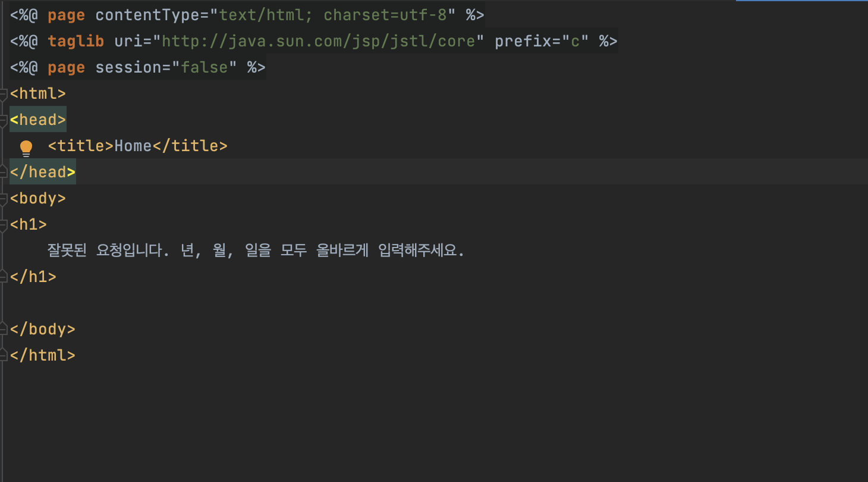Image resolution: width=868 pixels, height=482 pixels.
Task: Toggle the fold marker beside the closing </body> tag
Action: point(3,329)
